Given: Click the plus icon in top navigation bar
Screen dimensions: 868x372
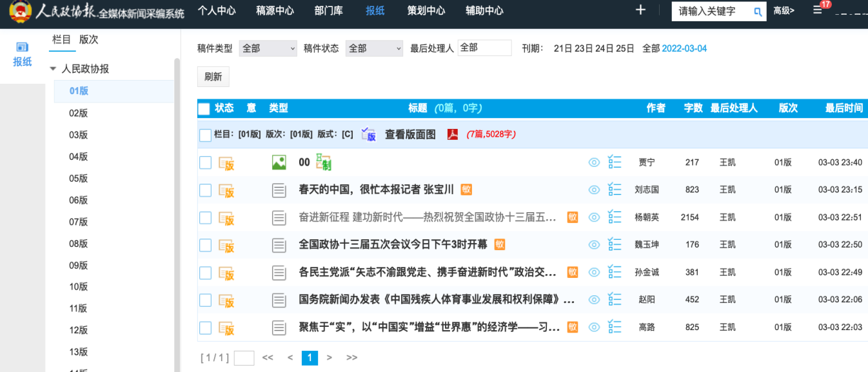Looking at the screenshot, I should point(640,10).
